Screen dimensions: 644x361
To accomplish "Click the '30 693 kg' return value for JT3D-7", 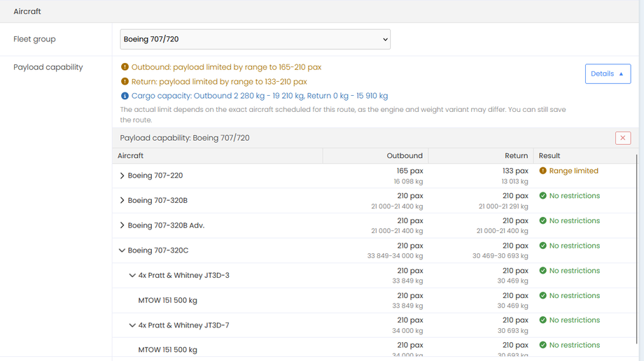I will coord(512,331).
